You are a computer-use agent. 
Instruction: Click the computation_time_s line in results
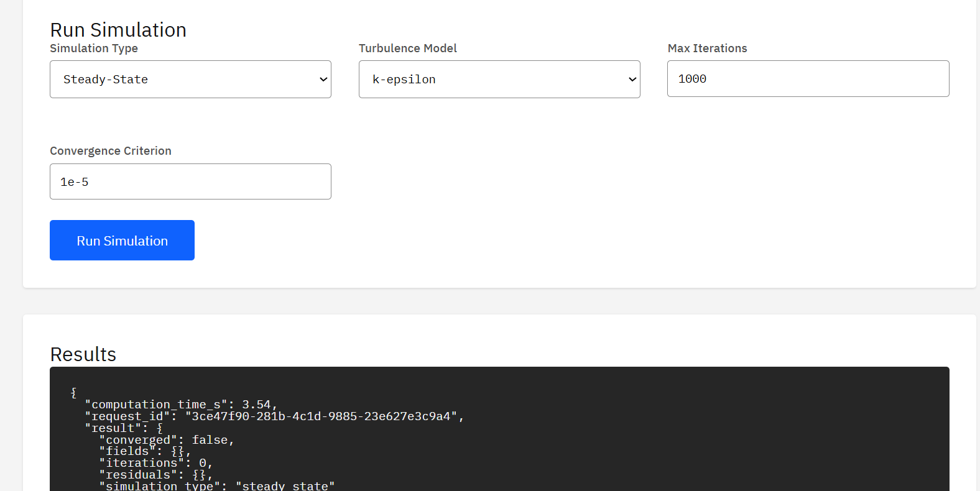tap(180, 405)
